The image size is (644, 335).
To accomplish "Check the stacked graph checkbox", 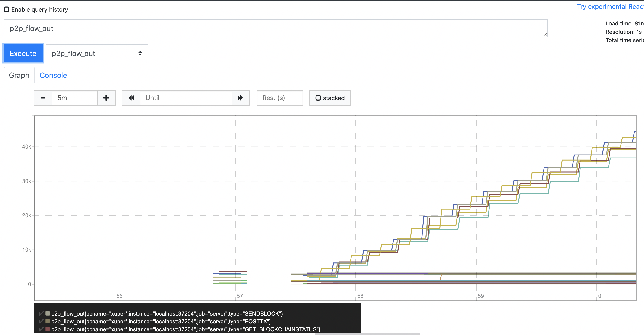I will click(x=318, y=98).
